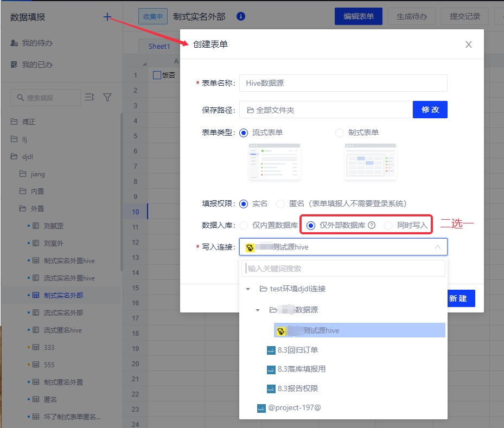
Task: Switch to the Sheet1 tab
Action: (159, 46)
